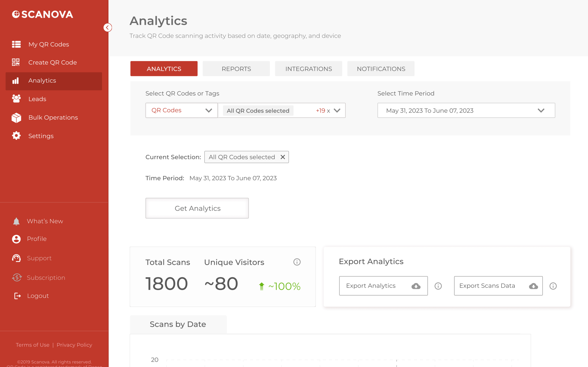Switch to the NOTIFICATIONS tab
This screenshot has height=367, width=588.
(381, 68)
